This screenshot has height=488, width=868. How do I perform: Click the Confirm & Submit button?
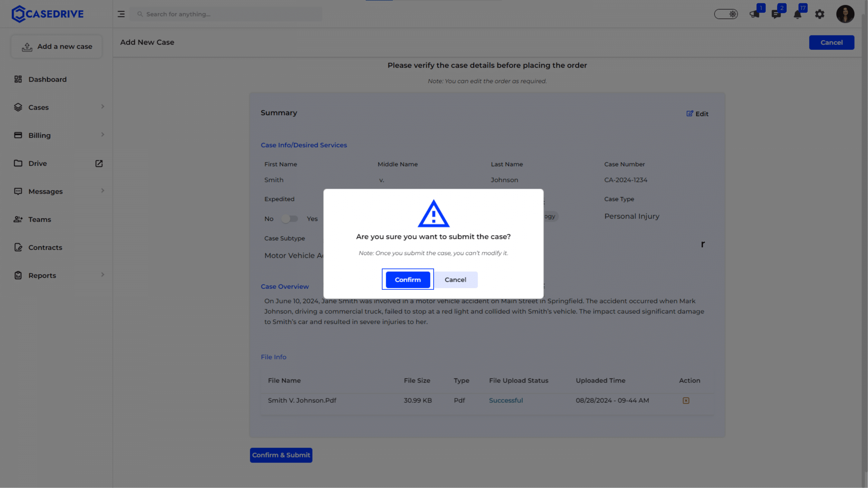click(x=281, y=455)
